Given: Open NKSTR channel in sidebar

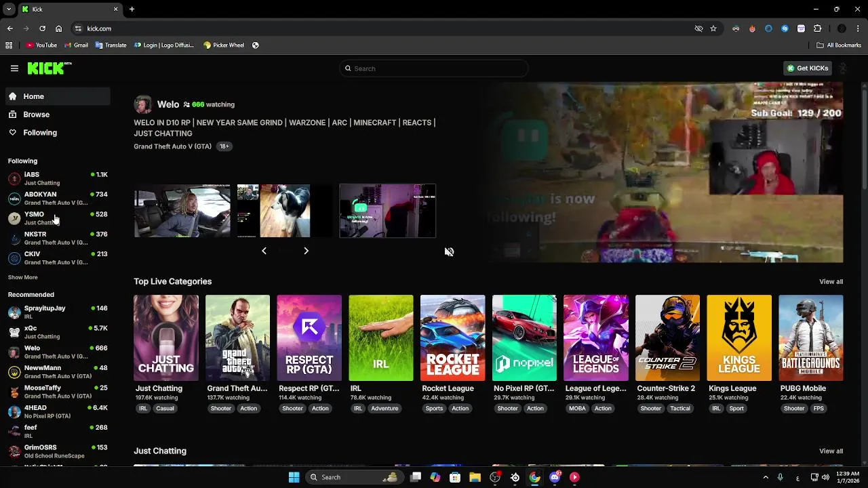Looking at the screenshot, I should point(58,238).
